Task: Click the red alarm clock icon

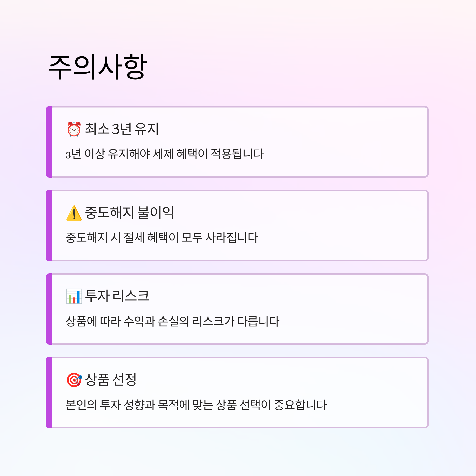Action: click(74, 129)
